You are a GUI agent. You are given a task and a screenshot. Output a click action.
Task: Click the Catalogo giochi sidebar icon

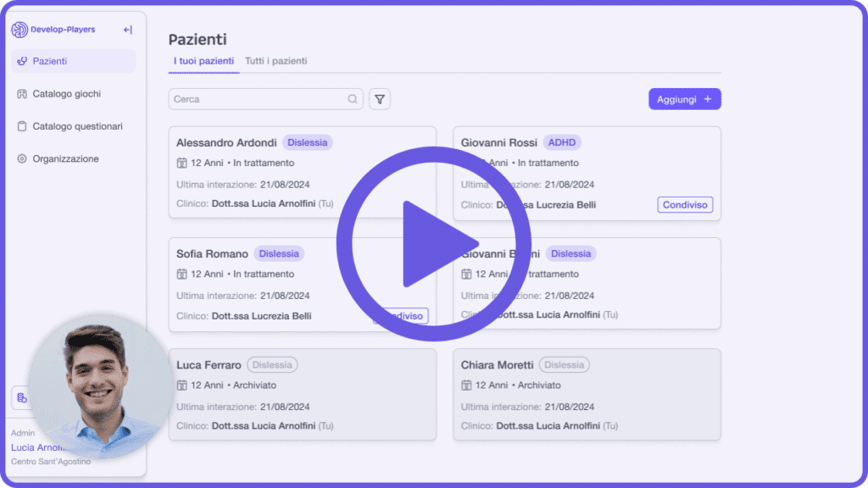pos(22,94)
